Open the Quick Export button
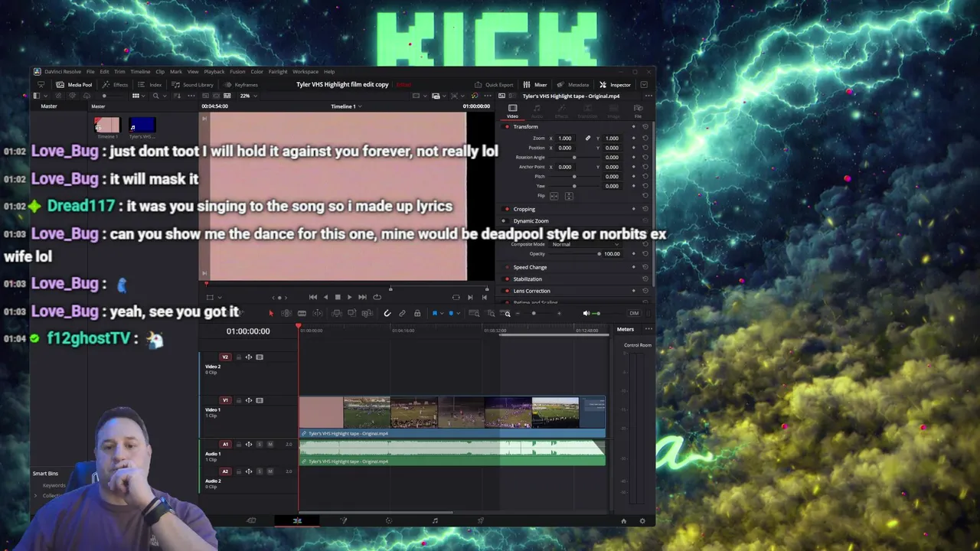980x551 pixels. click(x=494, y=85)
